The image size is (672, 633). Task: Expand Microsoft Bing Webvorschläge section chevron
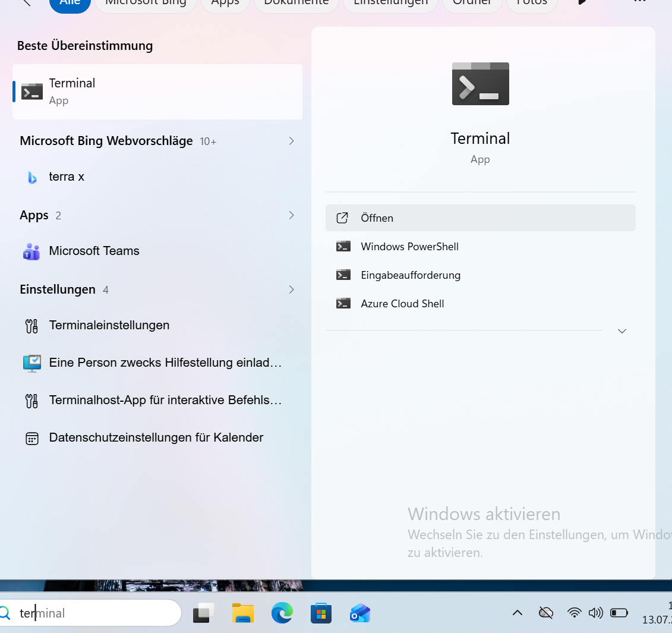291,141
